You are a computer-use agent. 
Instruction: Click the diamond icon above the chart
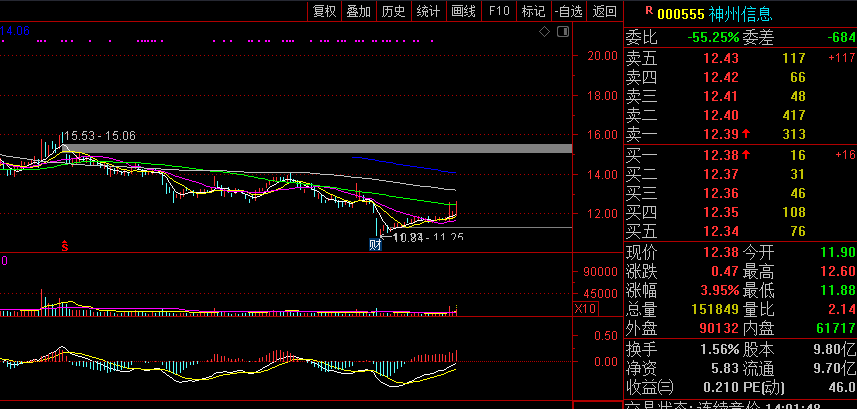[x=544, y=32]
